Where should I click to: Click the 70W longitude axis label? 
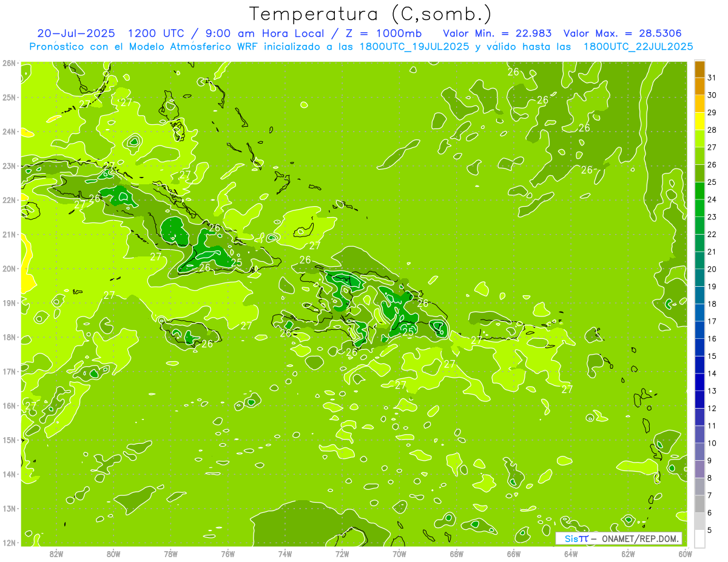[399, 554]
